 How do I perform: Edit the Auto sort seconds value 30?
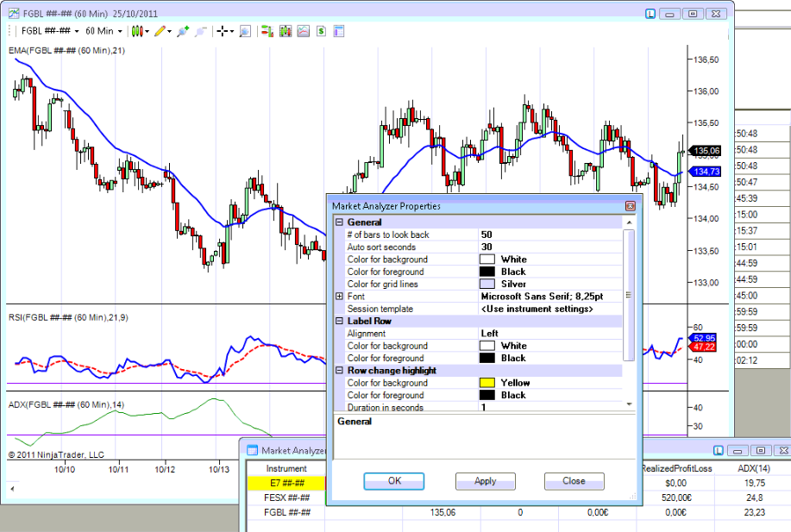click(549, 247)
